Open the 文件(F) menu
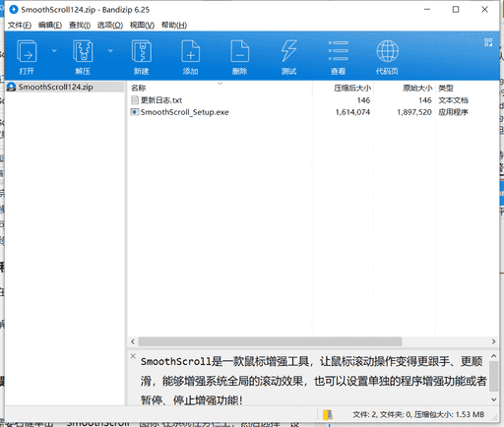This screenshot has width=504, height=427. 20,26
